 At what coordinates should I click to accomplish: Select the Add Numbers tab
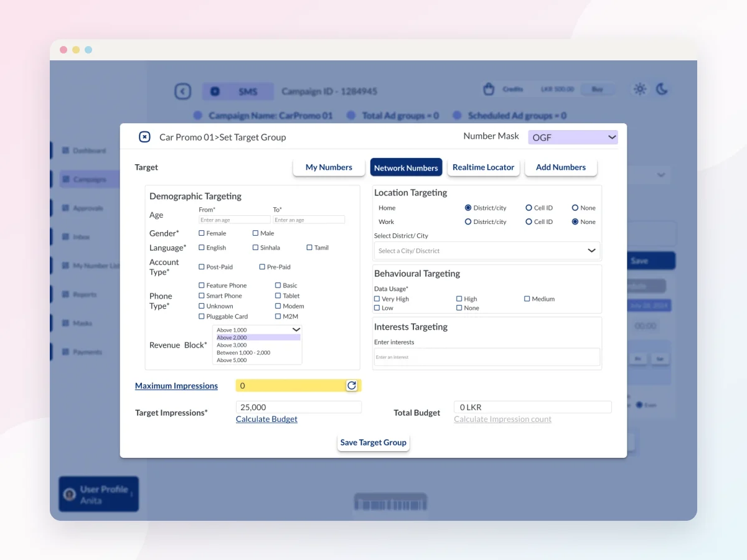pyautogui.click(x=561, y=167)
